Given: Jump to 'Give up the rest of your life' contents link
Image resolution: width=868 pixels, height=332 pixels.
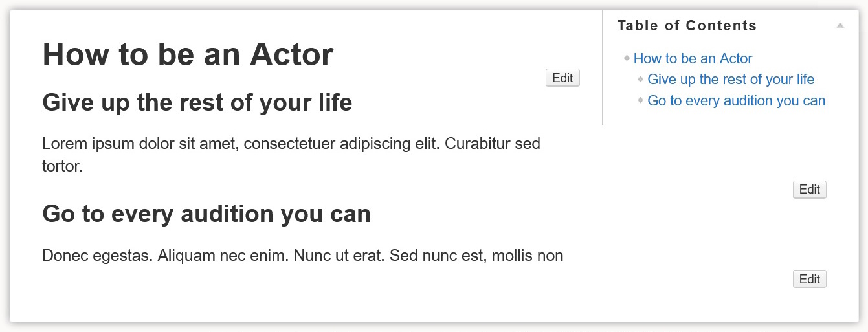Looking at the screenshot, I should 731,80.
